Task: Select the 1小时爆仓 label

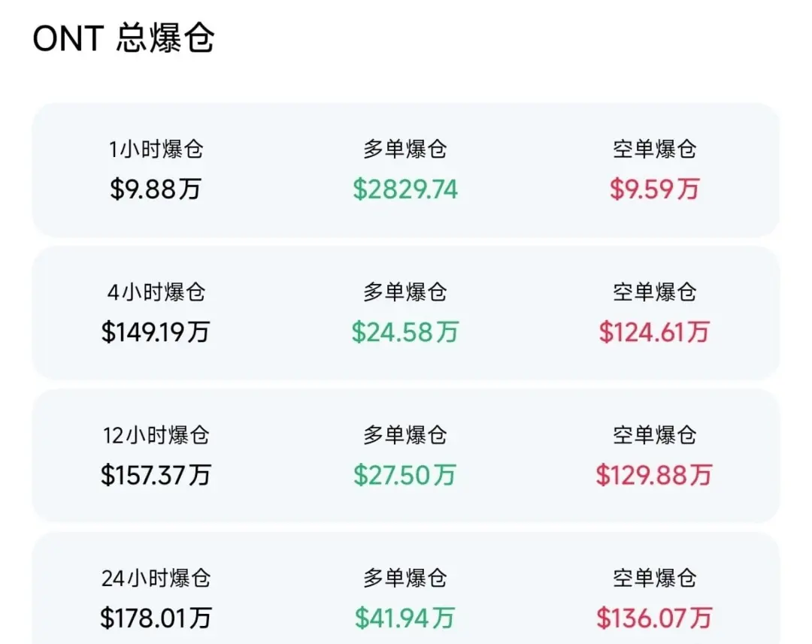Action: [x=156, y=149]
